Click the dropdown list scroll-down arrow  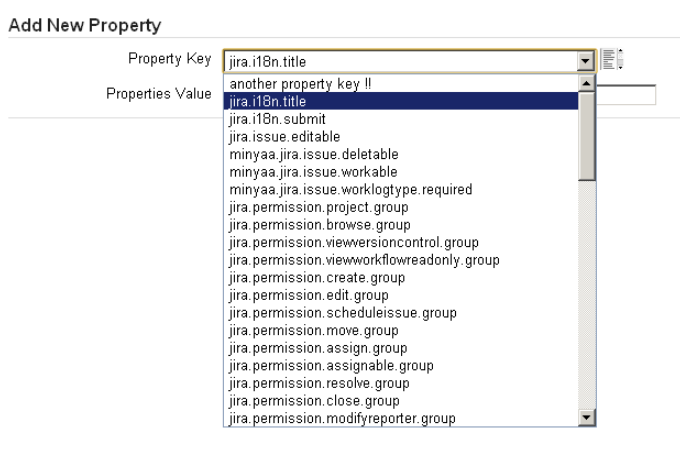[x=587, y=419]
